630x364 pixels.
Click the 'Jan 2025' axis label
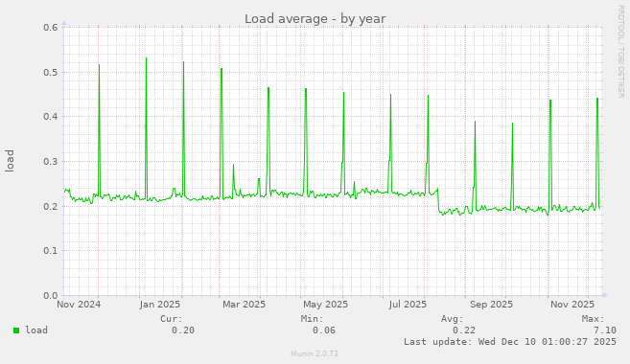click(160, 305)
